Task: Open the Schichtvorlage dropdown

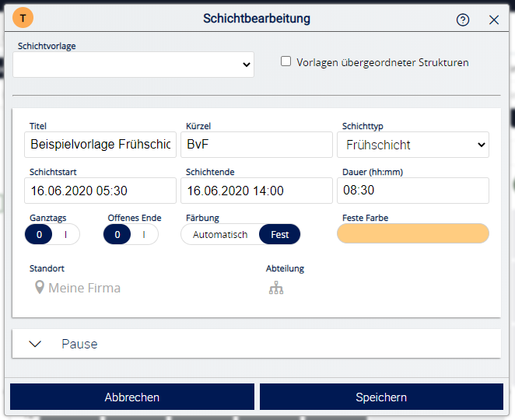Action: [x=133, y=65]
